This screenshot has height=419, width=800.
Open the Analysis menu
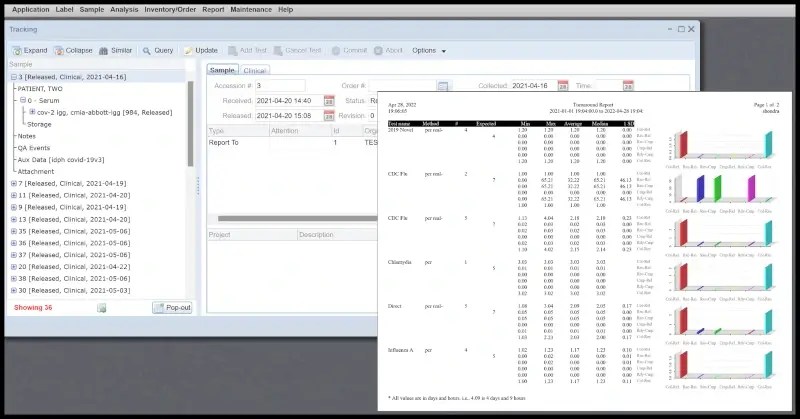124,9
